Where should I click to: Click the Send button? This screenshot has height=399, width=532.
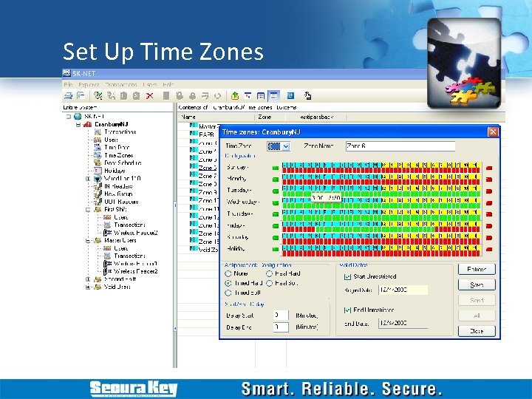(x=477, y=300)
